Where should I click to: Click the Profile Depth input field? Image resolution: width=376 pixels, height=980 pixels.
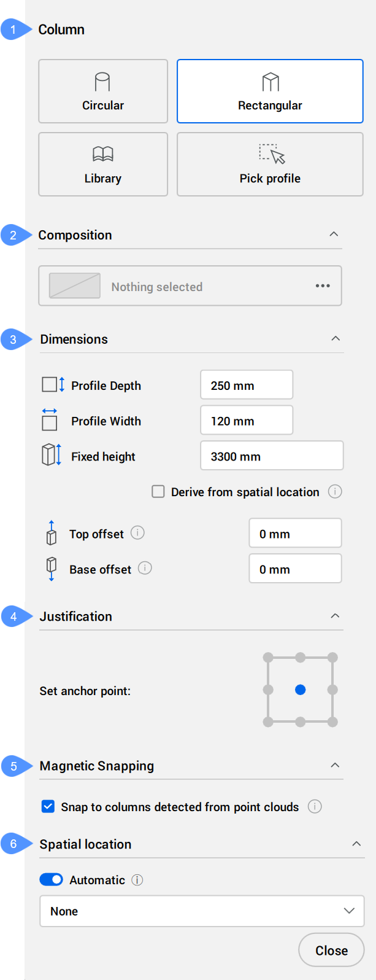click(x=247, y=386)
